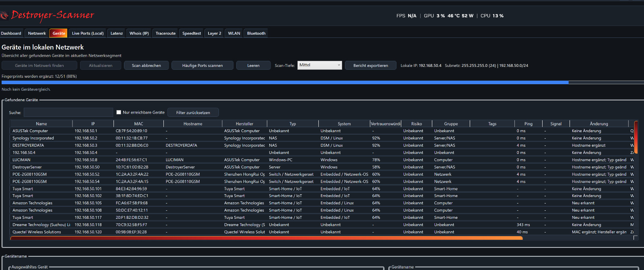This screenshot has height=270, width=644.
Task: Click the fingerprint scan progress bar
Action: click(x=322, y=82)
